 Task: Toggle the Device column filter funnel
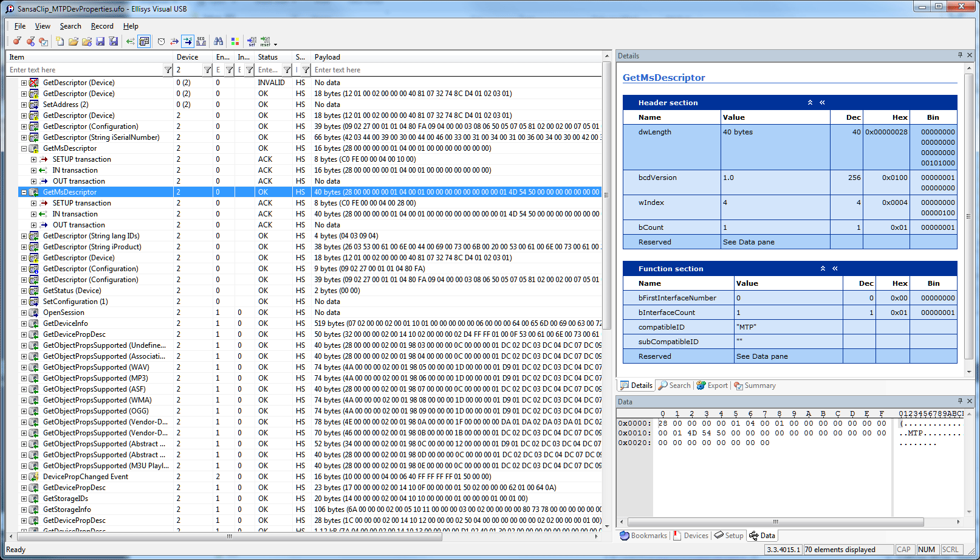point(207,70)
